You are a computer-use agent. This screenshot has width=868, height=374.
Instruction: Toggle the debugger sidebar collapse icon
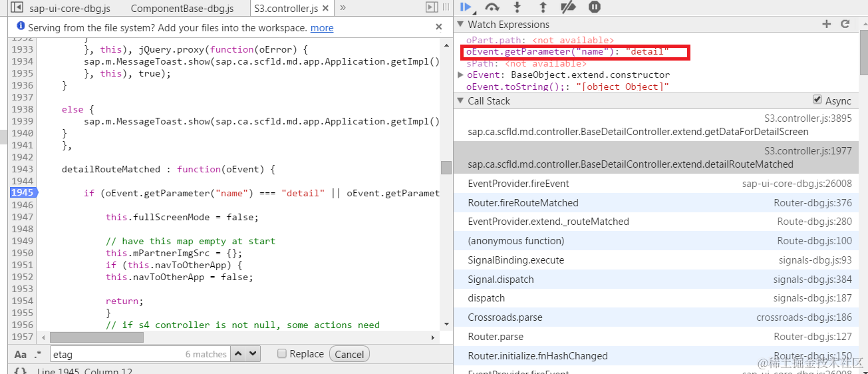(432, 7)
